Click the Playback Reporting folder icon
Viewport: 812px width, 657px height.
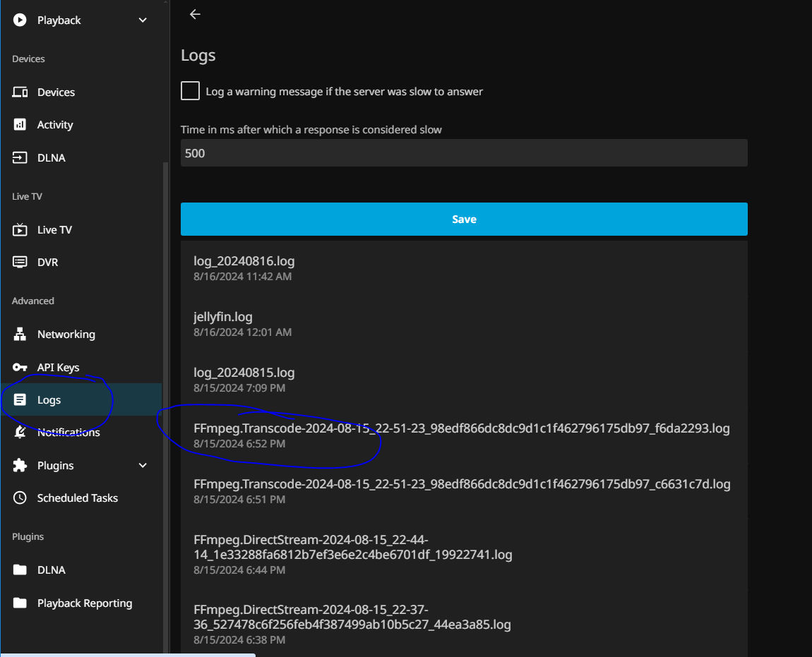[x=20, y=603]
